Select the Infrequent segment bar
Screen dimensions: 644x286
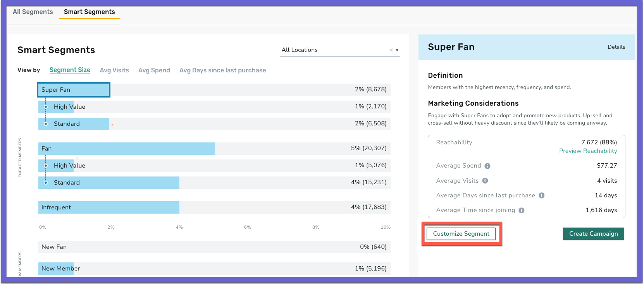tap(214, 207)
